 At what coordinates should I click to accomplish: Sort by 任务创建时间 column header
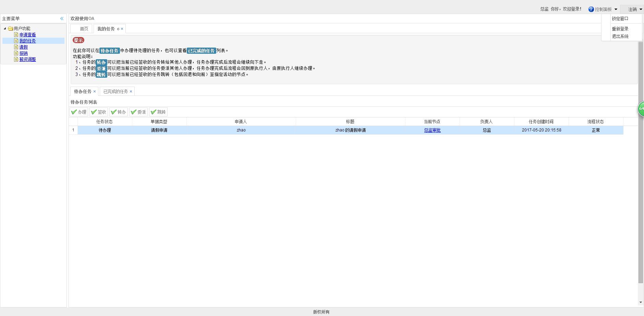click(x=541, y=122)
